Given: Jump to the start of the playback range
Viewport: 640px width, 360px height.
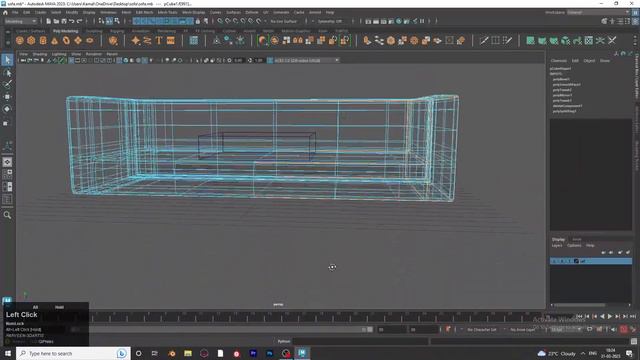Looking at the screenshot, I should click(579, 316).
